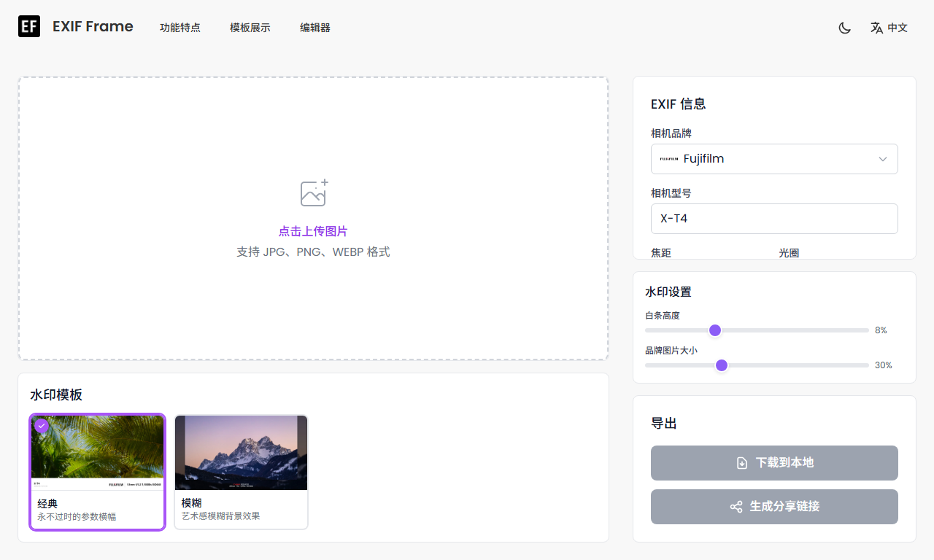
Task: Click the 30% slider value
Action: (884, 365)
